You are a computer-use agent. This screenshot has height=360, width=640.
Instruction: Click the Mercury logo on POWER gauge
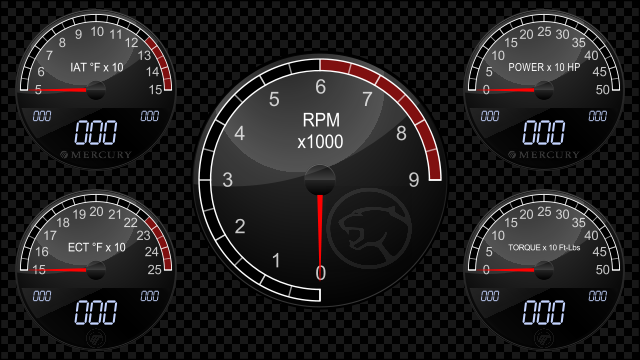(544, 155)
